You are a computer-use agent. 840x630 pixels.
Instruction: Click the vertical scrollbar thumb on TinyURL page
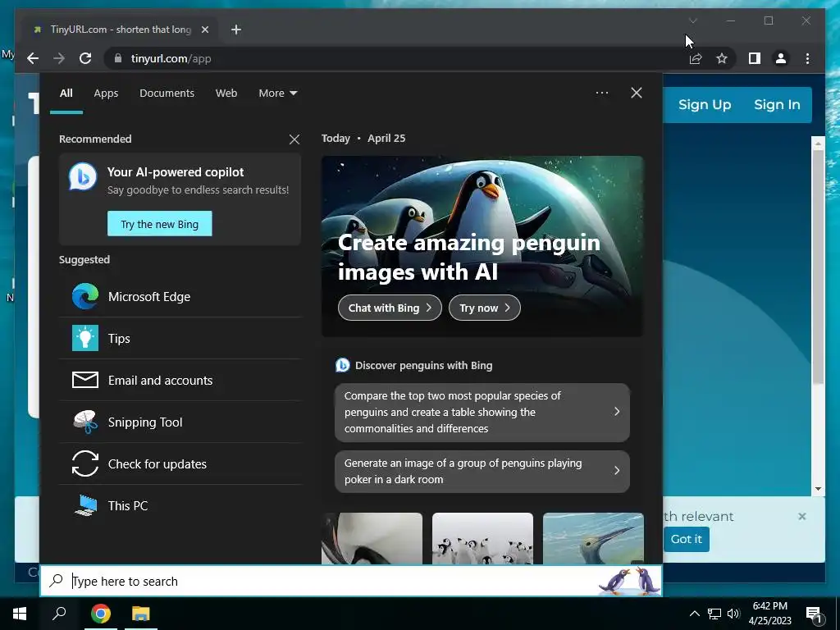(818, 267)
